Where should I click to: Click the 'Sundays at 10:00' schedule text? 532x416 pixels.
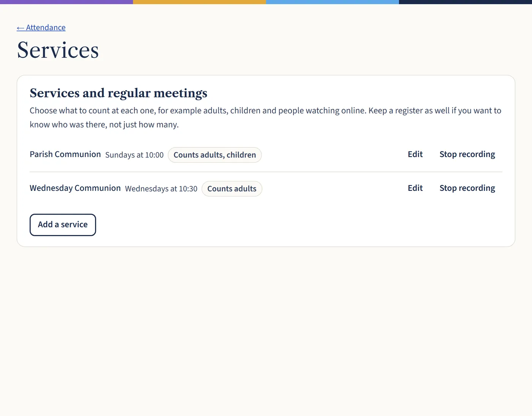click(135, 155)
